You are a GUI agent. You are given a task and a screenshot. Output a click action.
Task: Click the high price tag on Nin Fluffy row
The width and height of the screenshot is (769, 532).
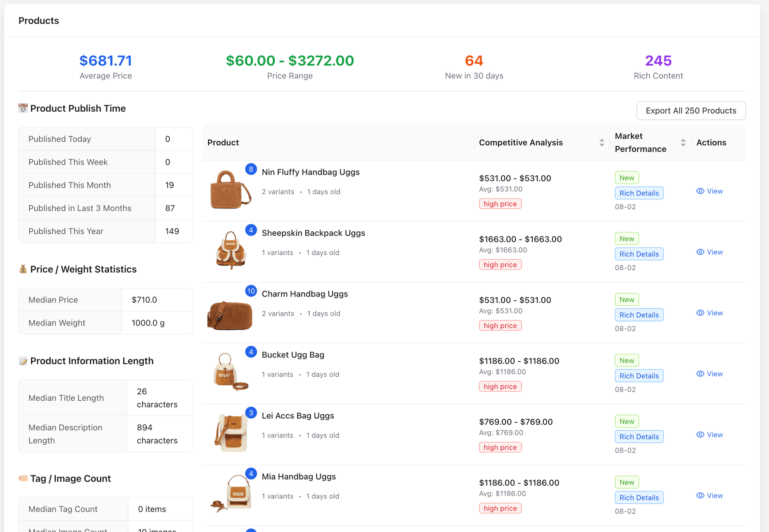(500, 204)
